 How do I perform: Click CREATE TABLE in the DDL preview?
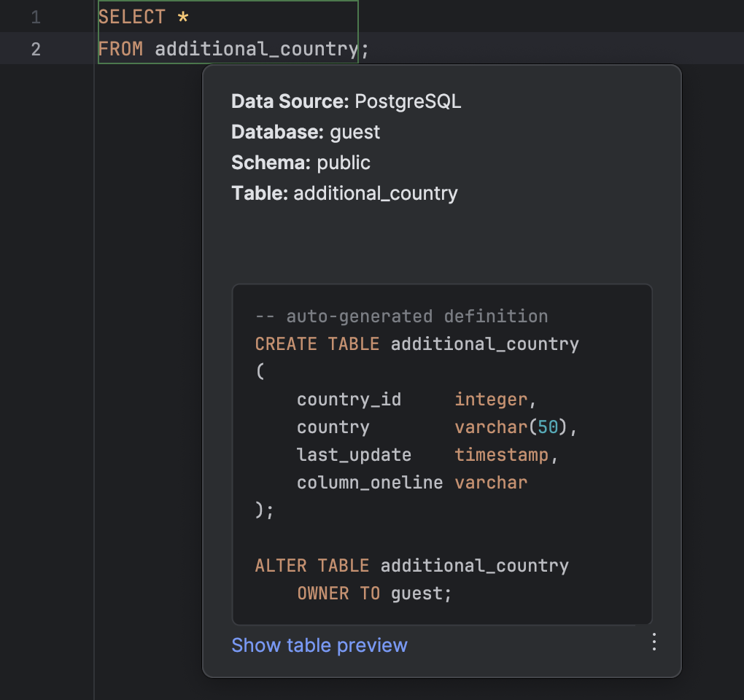[x=317, y=343]
